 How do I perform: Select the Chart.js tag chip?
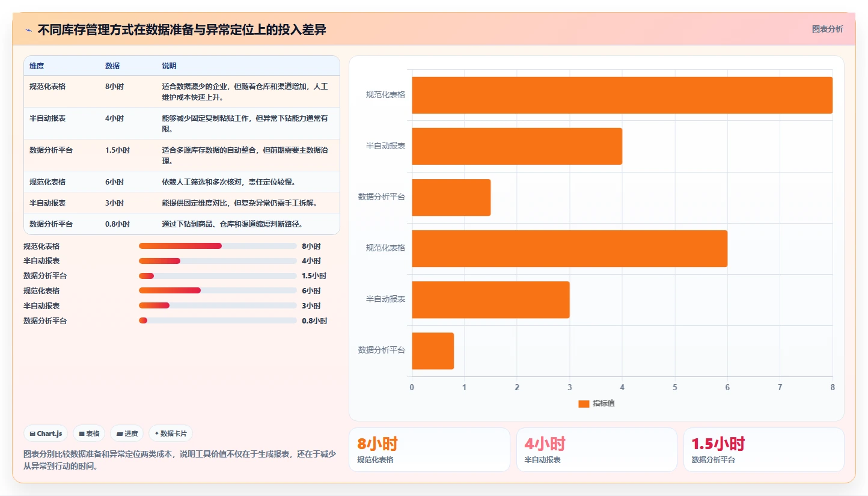coord(46,433)
